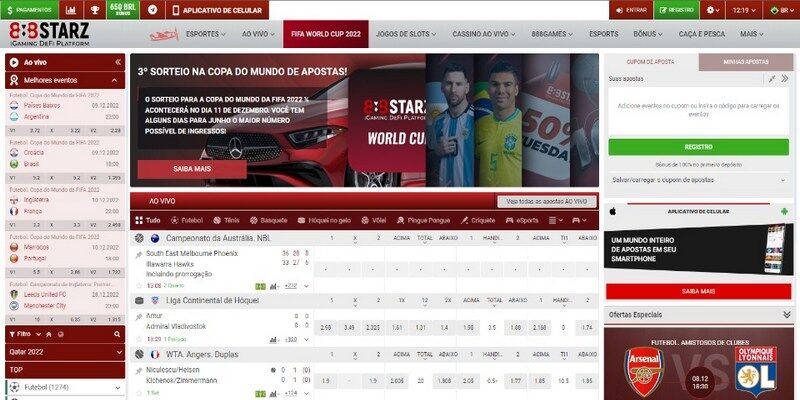Open the Ao Vivo menu in navigation bar
This screenshot has height=400, width=800.
tap(258, 34)
